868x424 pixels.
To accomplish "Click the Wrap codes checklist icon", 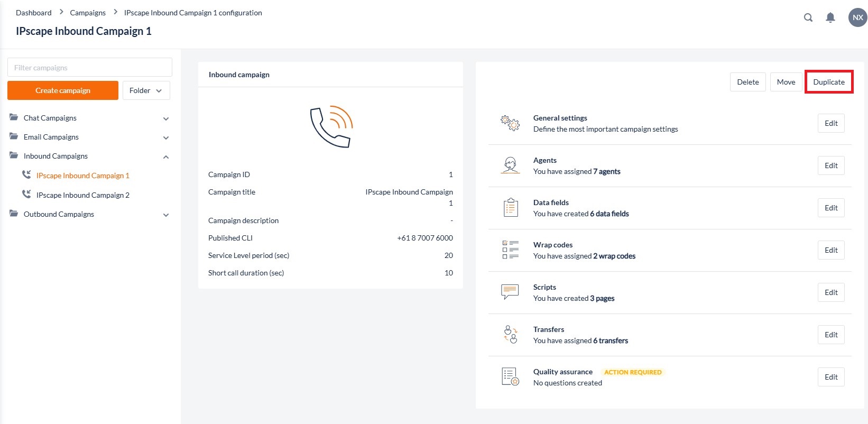I will pyautogui.click(x=510, y=250).
